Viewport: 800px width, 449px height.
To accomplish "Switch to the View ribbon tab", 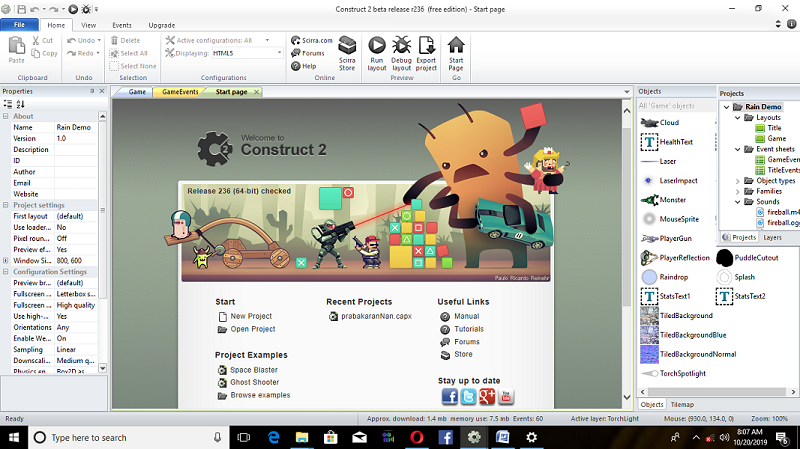I will click(x=88, y=25).
